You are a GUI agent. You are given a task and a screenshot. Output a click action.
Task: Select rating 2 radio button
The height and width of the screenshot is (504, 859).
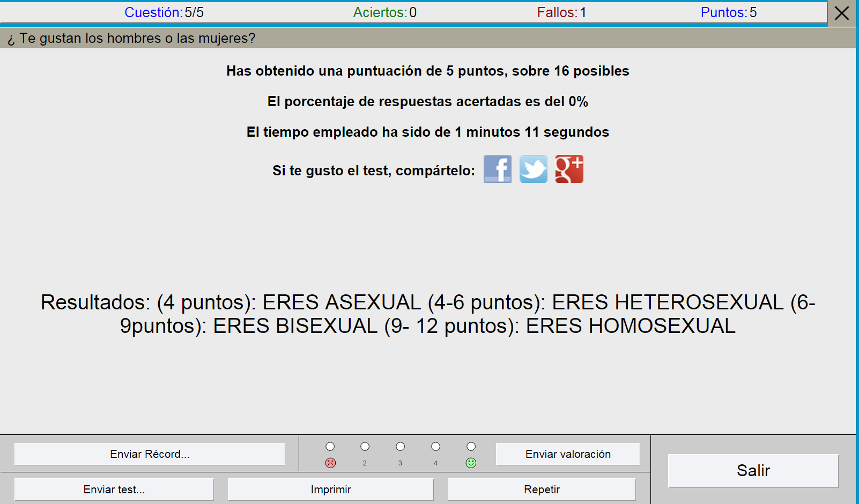365,447
